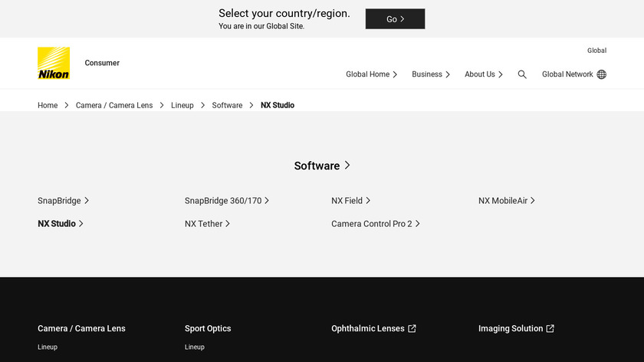The height and width of the screenshot is (362, 644).
Task: Open Global Network link
Action: 573,74
